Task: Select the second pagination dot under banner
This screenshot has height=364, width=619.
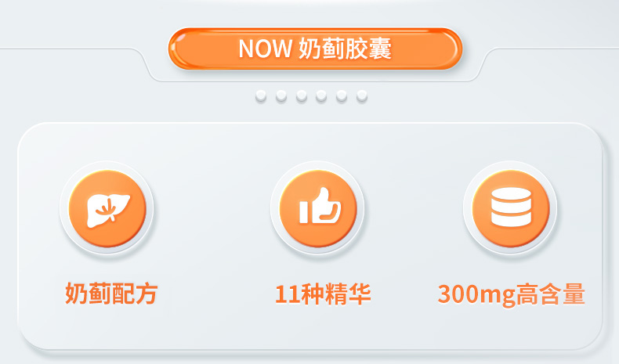Action: point(281,96)
